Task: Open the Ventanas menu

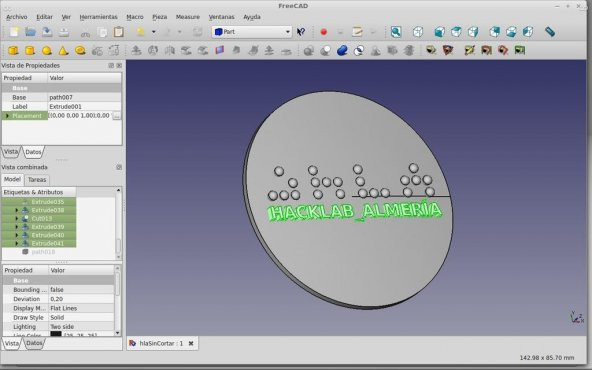Action: 222,17
